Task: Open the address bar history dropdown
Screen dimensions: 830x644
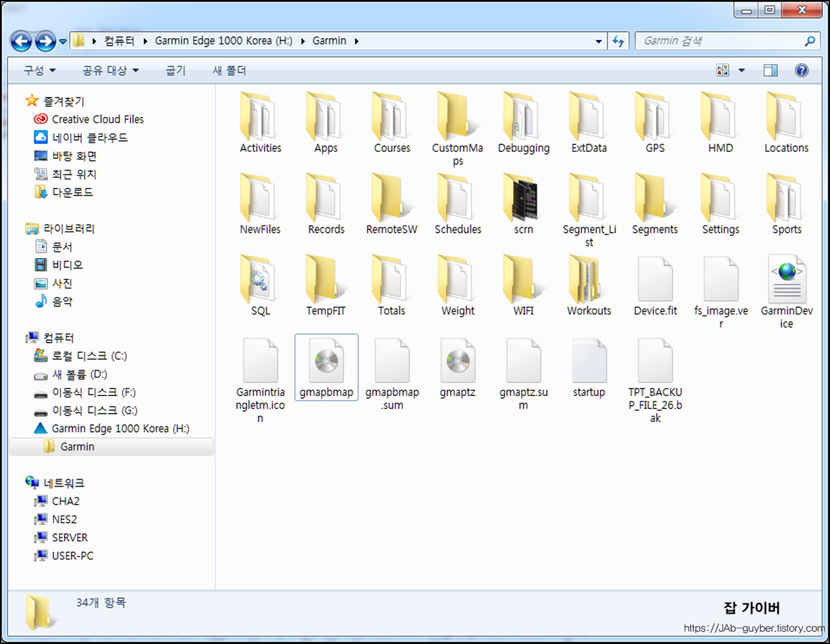Action: [x=599, y=40]
